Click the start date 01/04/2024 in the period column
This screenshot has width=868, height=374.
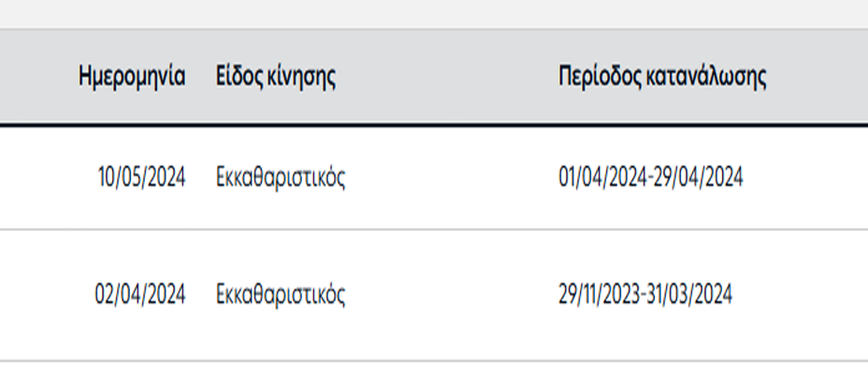tap(603, 178)
